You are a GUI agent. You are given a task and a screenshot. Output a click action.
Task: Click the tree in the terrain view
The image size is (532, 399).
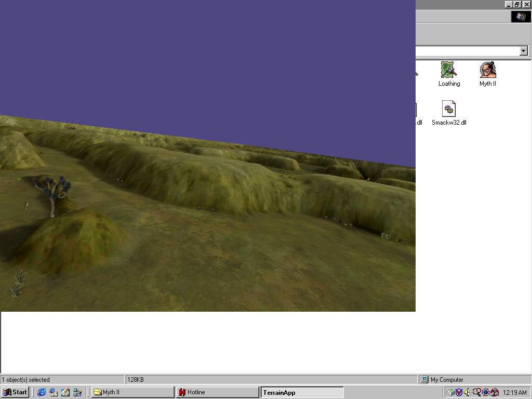tap(52, 192)
